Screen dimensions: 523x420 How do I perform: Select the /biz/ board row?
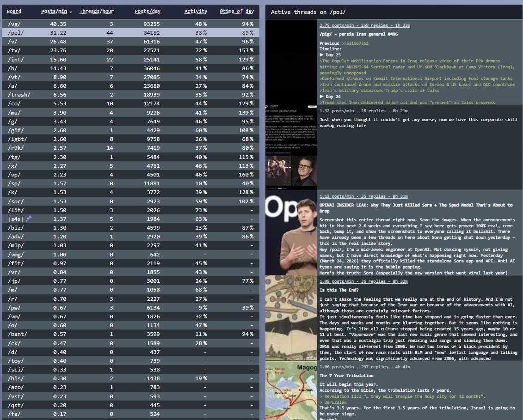[x=130, y=228]
